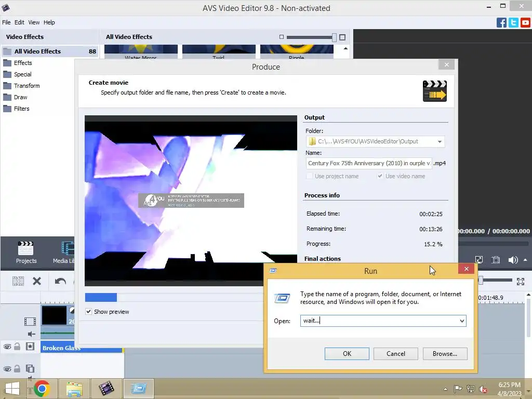Hide the video overlay track with the eye icon
The width and height of the screenshot is (532, 399).
point(7,369)
